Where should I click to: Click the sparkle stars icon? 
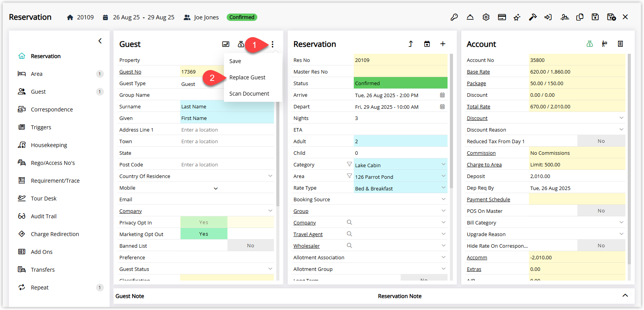click(x=517, y=17)
